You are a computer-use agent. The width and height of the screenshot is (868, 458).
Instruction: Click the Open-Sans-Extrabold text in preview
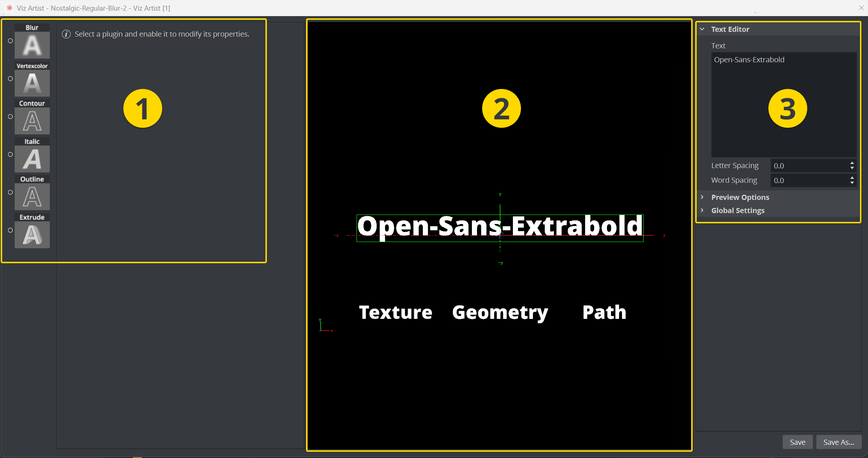500,226
